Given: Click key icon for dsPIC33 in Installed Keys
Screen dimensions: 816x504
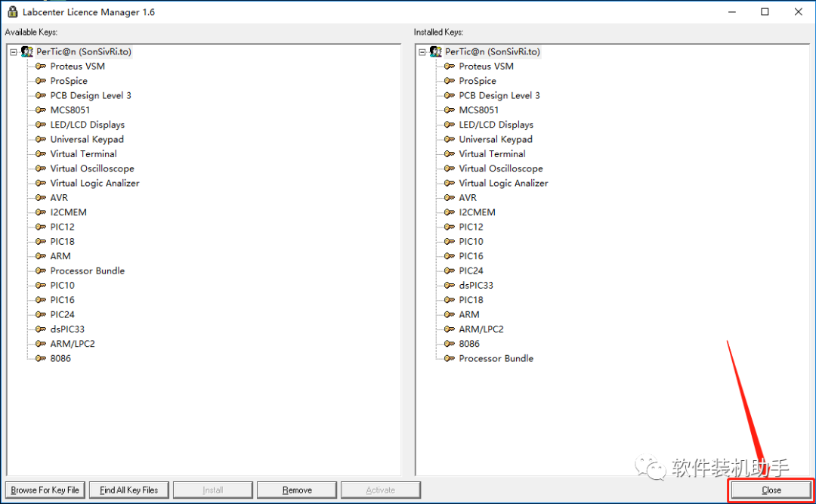Looking at the screenshot, I should click(449, 286).
